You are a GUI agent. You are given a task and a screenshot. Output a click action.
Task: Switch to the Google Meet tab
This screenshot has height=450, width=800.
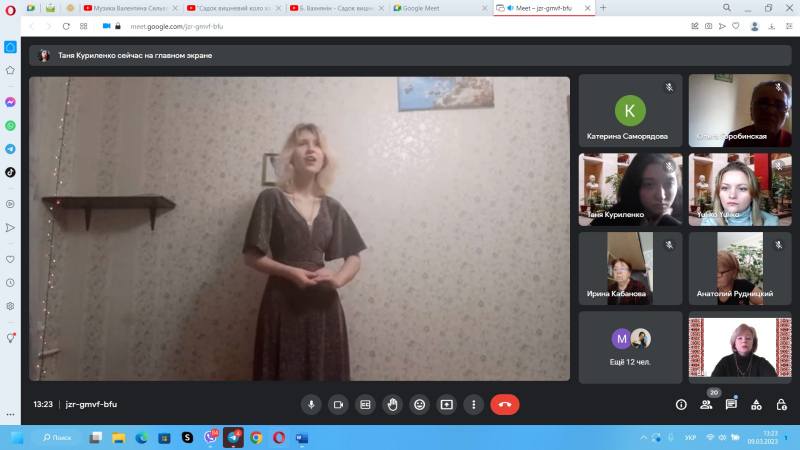coord(440,8)
